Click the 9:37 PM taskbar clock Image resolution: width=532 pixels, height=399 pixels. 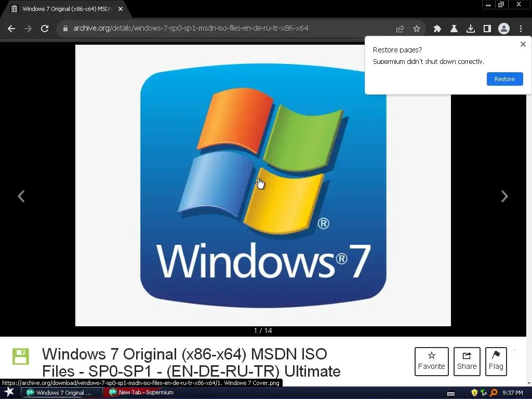(x=513, y=393)
